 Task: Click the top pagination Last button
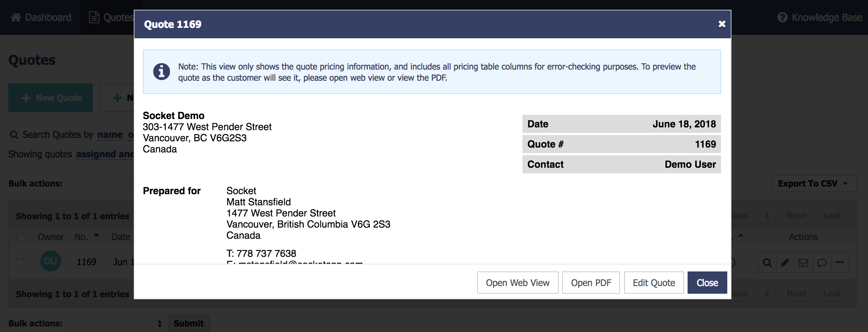[832, 216]
